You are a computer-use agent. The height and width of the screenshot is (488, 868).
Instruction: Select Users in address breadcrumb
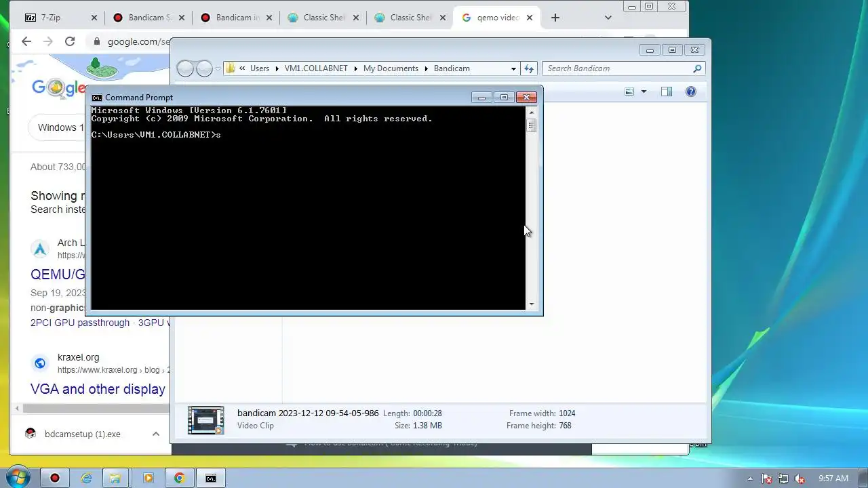(x=259, y=68)
